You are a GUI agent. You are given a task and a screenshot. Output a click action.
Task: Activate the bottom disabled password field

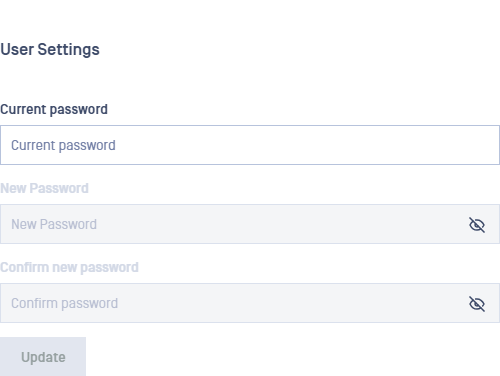(x=250, y=303)
